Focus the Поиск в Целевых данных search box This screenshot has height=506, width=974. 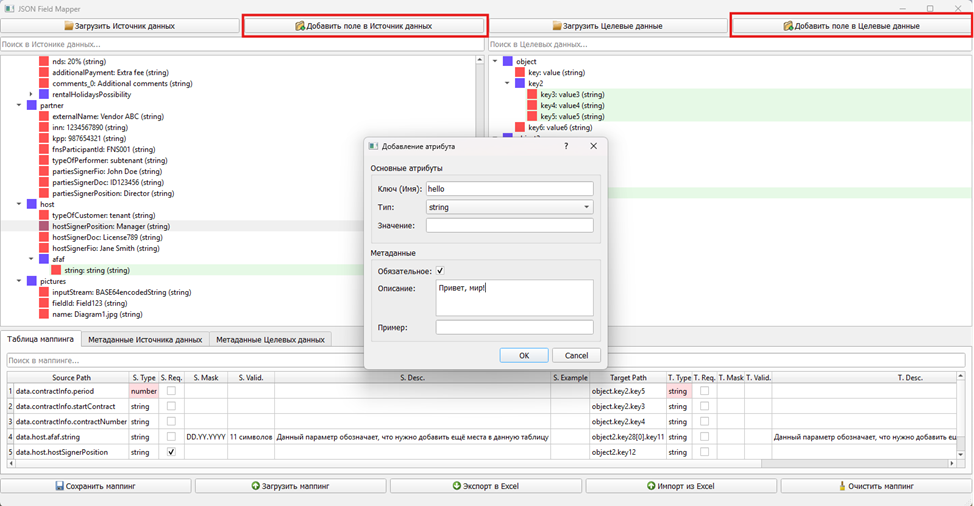coord(730,45)
